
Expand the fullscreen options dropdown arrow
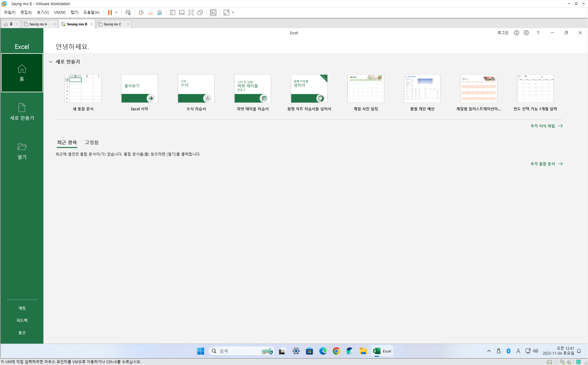pos(233,13)
